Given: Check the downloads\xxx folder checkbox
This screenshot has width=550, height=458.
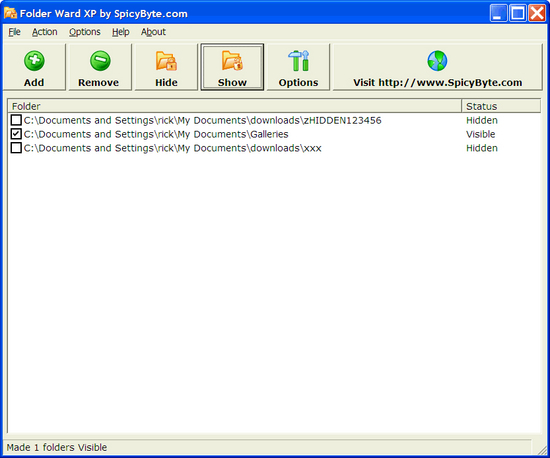Looking at the screenshot, I should [x=16, y=148].
